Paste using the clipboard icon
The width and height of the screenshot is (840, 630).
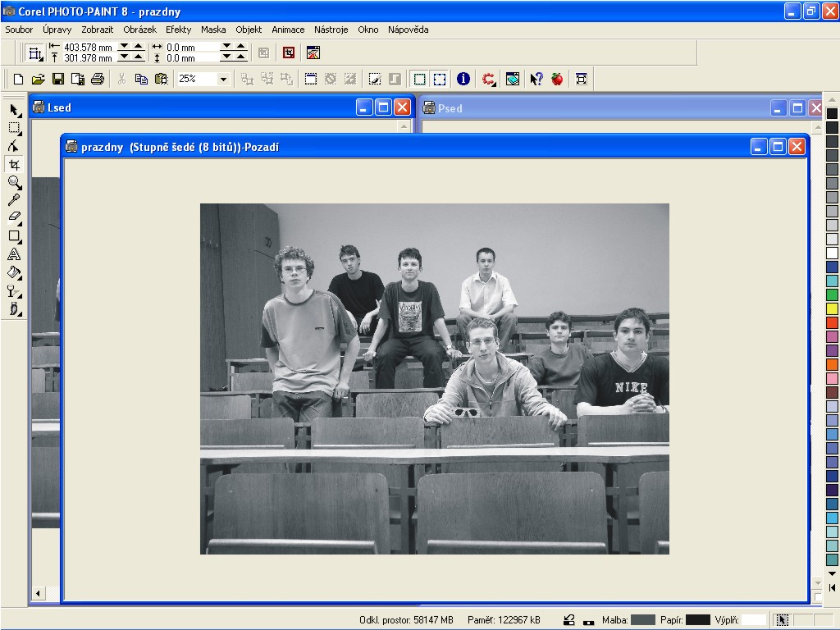coord(161,80)
